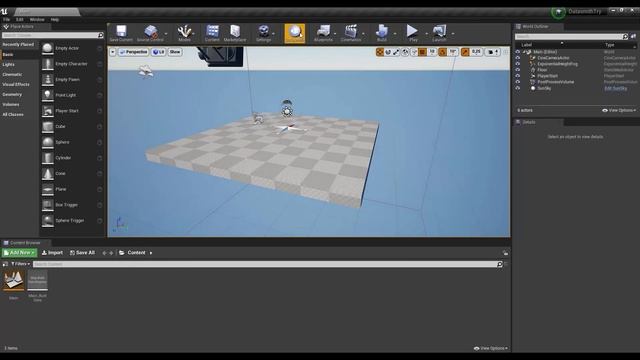Toggle visibility of CineCameraActor in the outliner
This screenshot has width=640, height=360.
518,58
